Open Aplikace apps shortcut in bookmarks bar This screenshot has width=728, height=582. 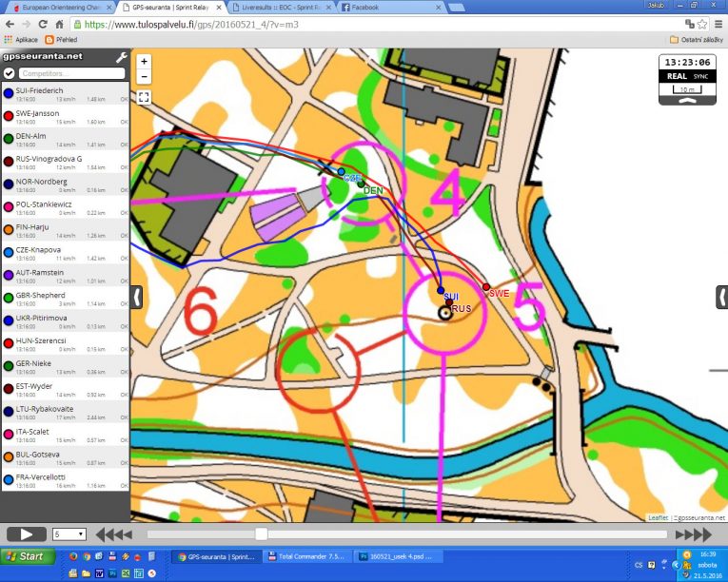(x=21, y=39)
